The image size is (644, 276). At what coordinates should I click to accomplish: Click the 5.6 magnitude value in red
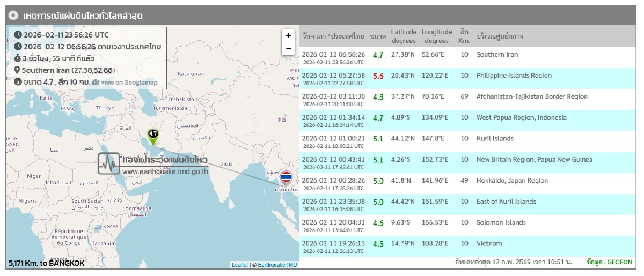[x=378, y=76]
